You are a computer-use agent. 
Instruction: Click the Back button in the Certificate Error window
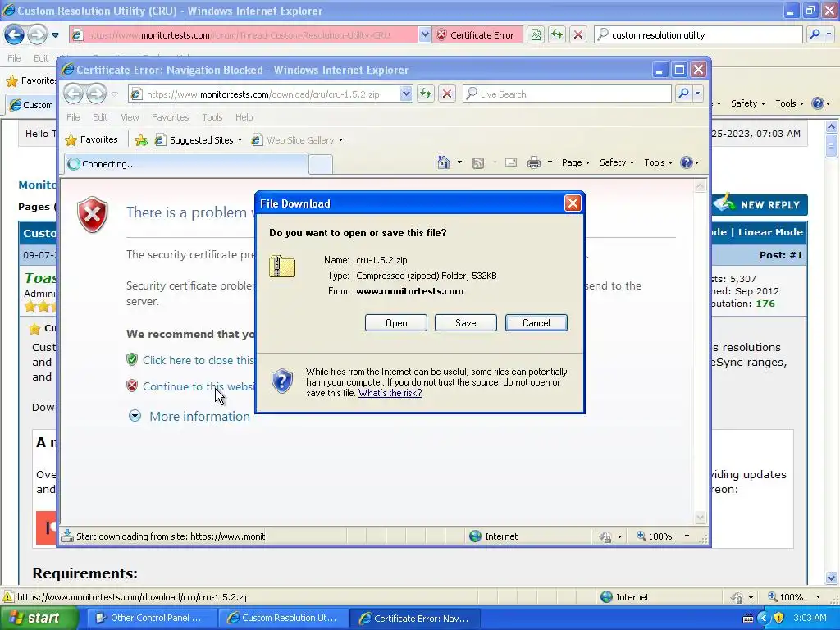click(x=74, y=94)
